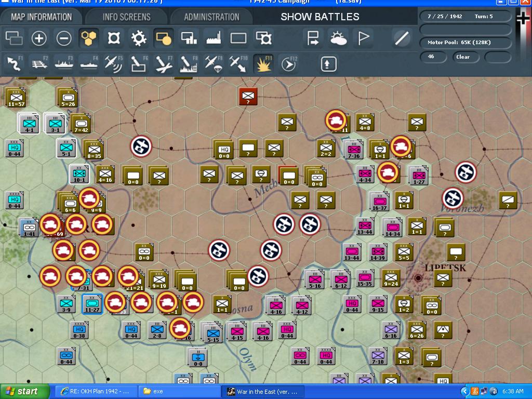Select the F4 amphibious ship icon
Screen dimensions: 532x399
coord(89,64)
